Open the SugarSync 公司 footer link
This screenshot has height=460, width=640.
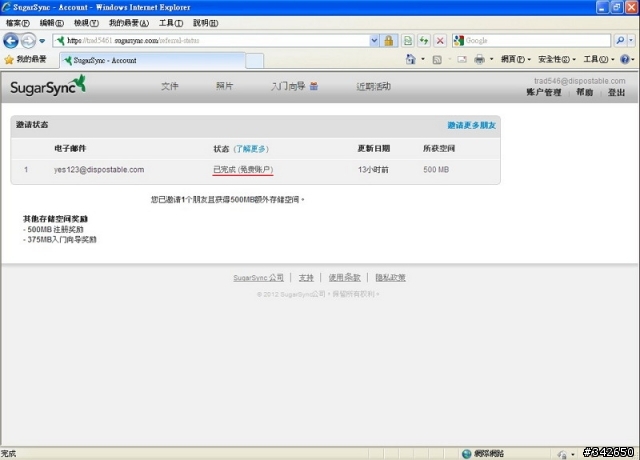pos(258,278)
